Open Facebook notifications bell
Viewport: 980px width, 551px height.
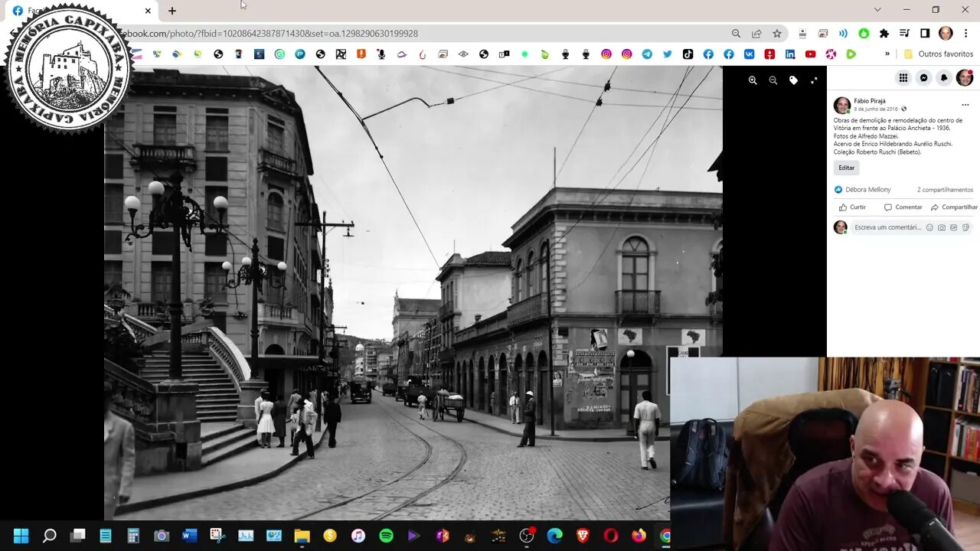[944, 78]
